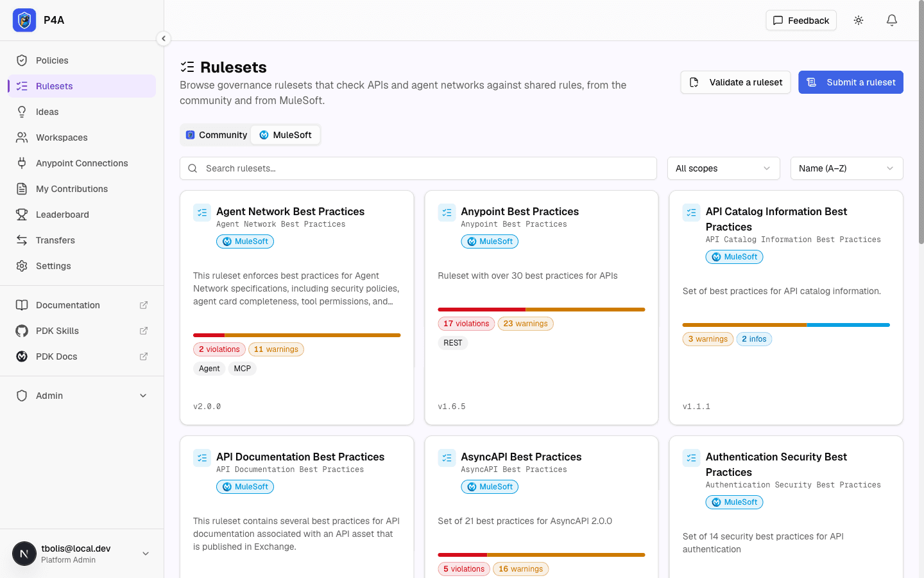Expand the Admin section

tap(81, 396)
